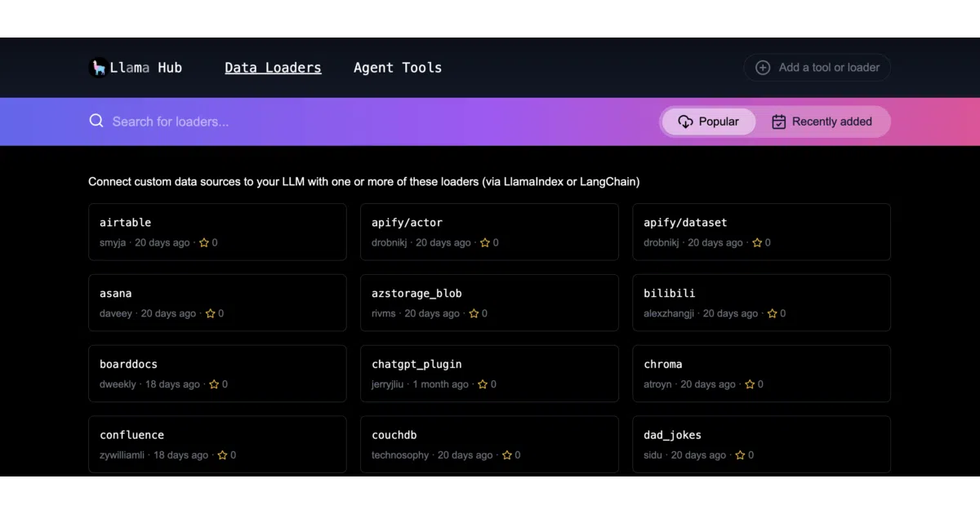
Task: Click the Add a tool or loader button
Action: click(817, 68)
